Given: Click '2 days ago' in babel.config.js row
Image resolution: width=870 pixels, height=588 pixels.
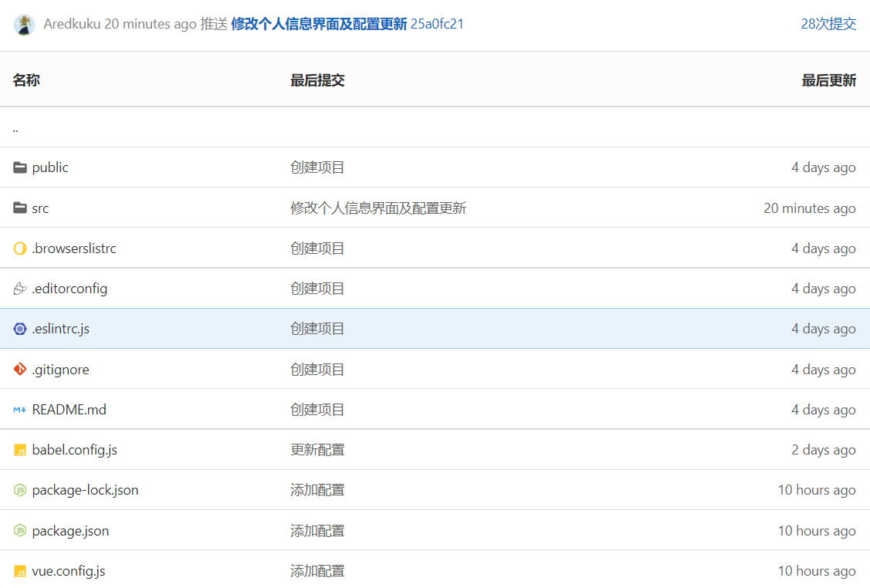Looking at the screenshot, I should point(824,450).
